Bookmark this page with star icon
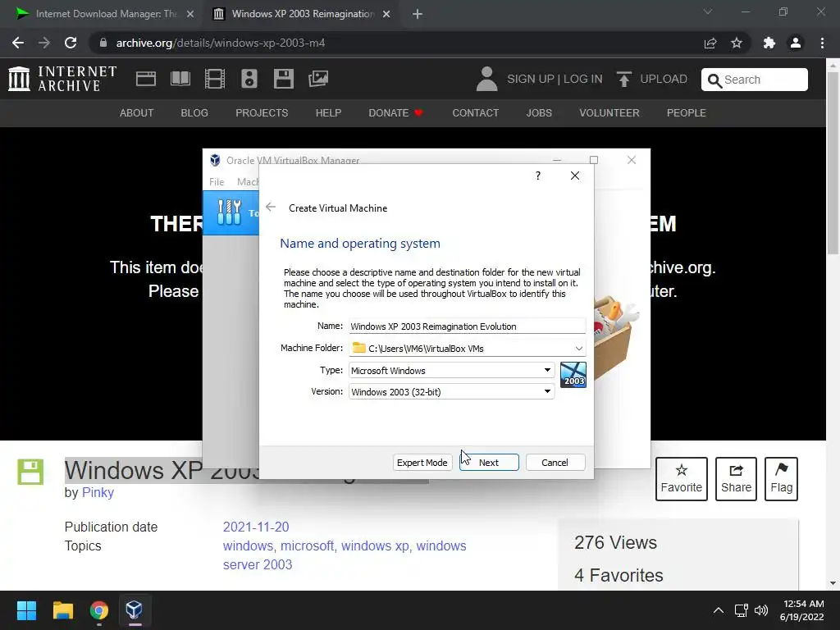Screen dimensions: 840x630 pos(737,43)
